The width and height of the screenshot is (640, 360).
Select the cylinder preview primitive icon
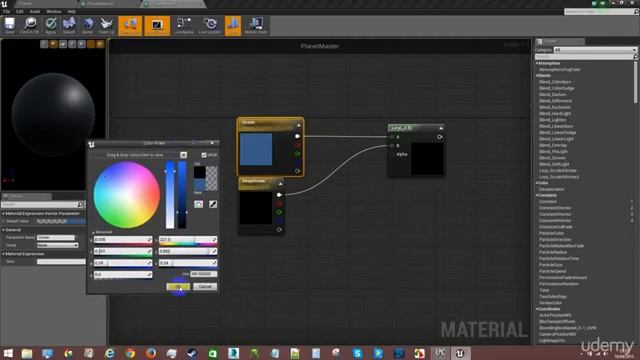point(44,44)
